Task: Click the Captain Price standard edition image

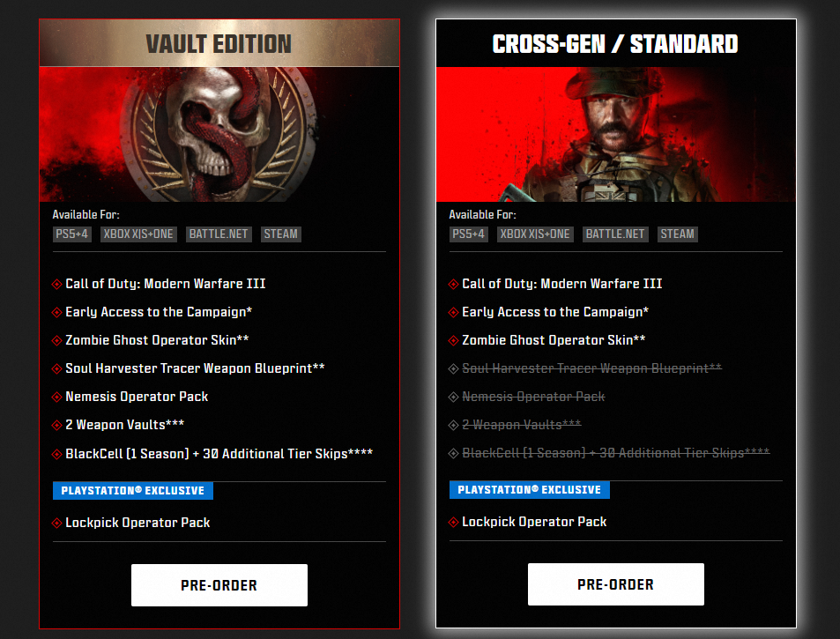Action: click(x=615, y=135)
